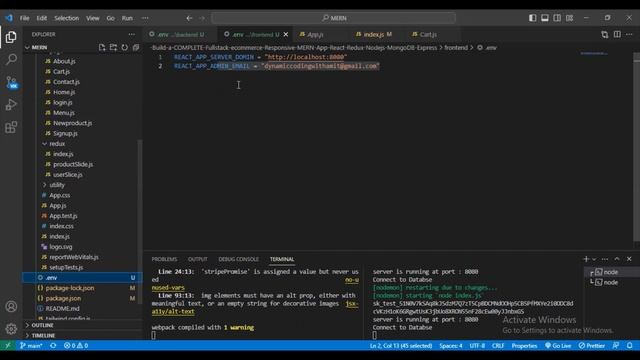Show errors and warnings count
640x360 pixels.
(76, 346)
